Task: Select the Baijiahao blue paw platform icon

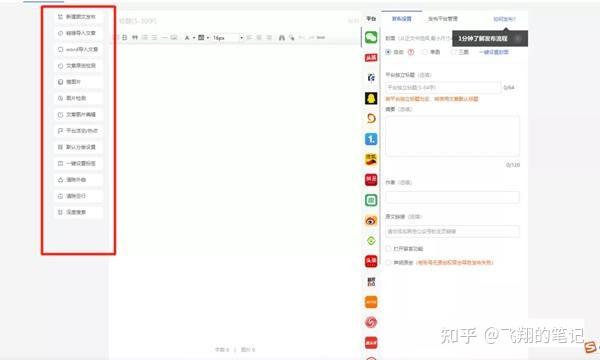Action: tap(371, 78)
